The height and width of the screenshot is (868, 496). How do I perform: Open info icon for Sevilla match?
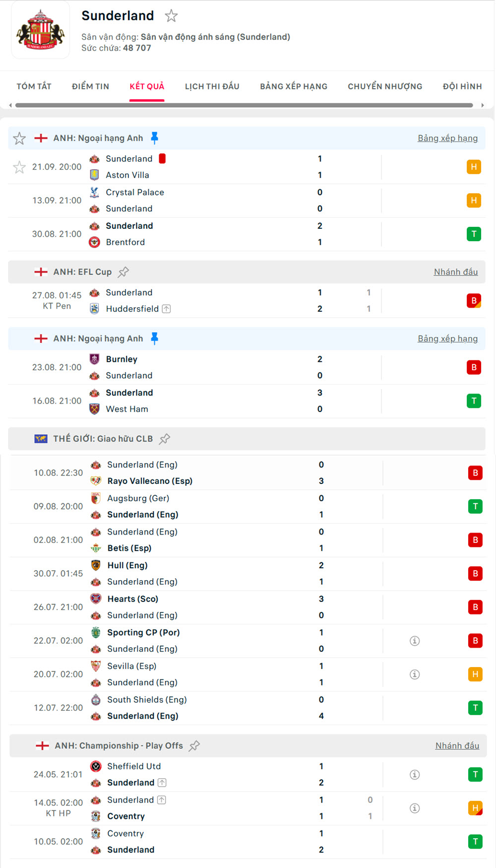click(415, 674)
